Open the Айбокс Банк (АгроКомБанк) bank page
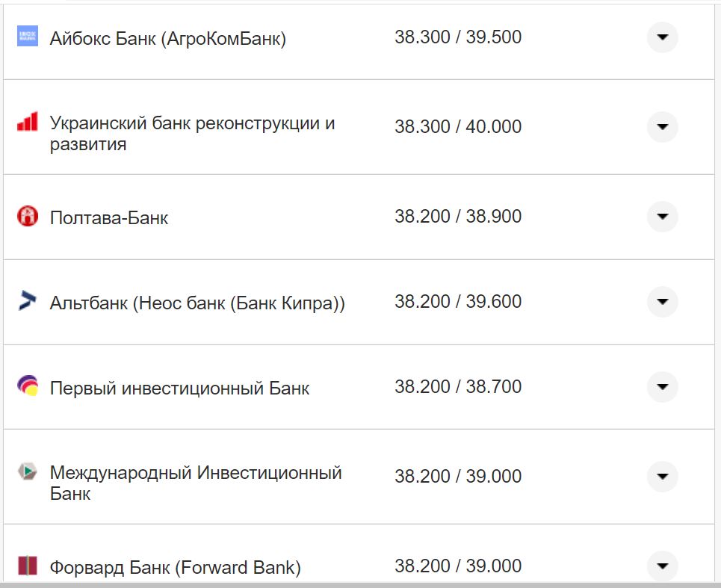 pos(168,36)
